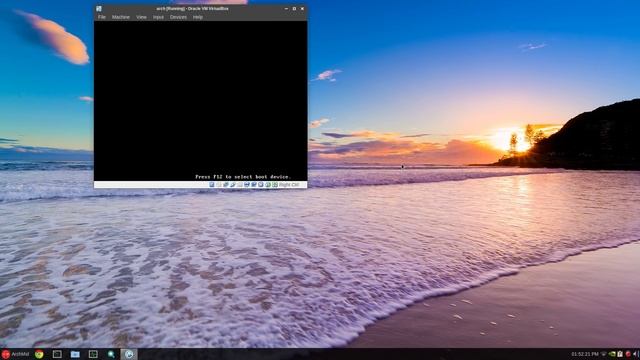Open the terminal from the taskbar

pyautogui.click(x=57, y=354)
